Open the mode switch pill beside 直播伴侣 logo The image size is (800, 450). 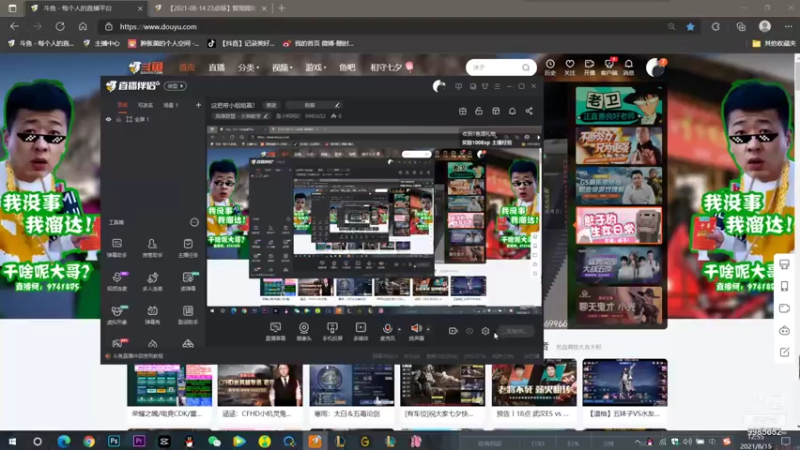pyautogui.click(x=175, y=86)
